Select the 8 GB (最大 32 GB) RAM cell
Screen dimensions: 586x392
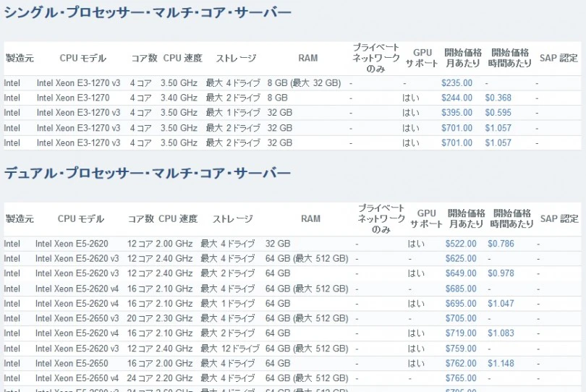[304, 83]
